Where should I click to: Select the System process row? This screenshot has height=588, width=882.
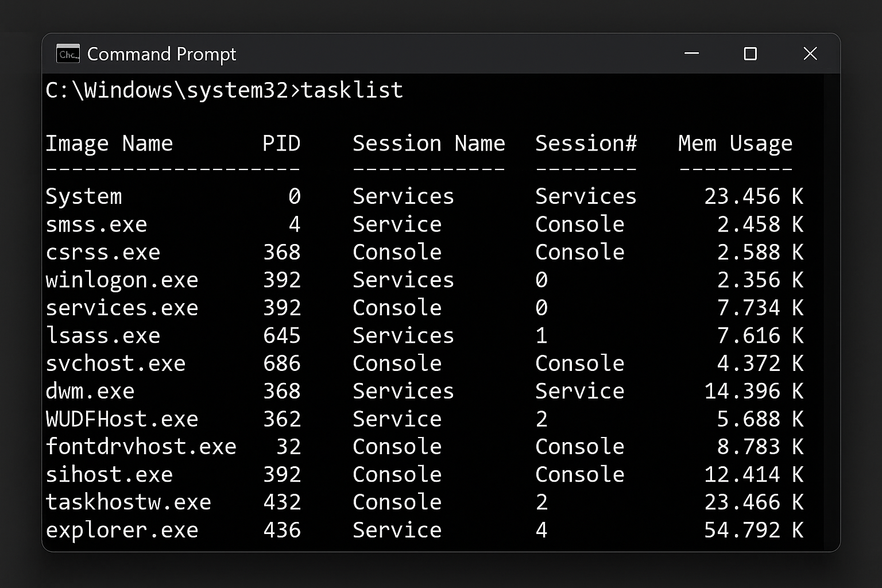click(84, 196)
